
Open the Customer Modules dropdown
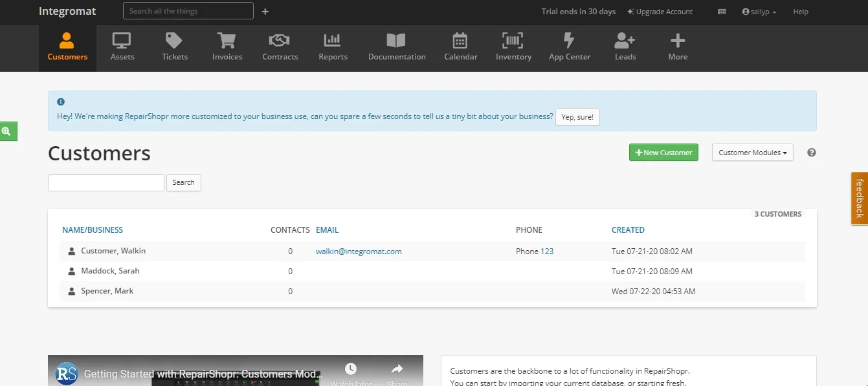(752, 153)
